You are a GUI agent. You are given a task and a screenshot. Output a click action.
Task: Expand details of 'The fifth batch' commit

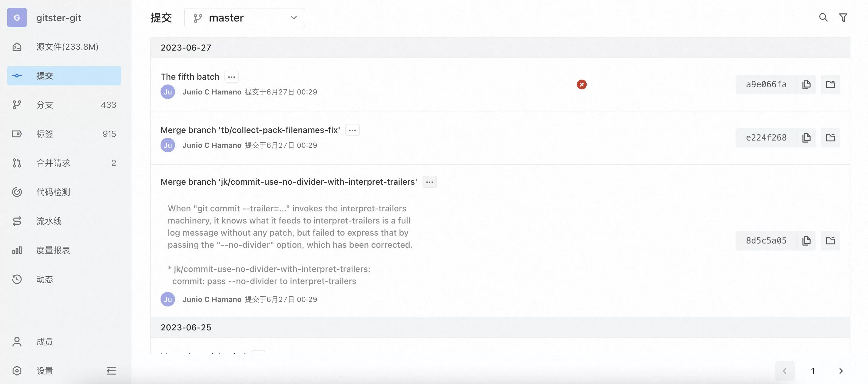tap(231, 77)
